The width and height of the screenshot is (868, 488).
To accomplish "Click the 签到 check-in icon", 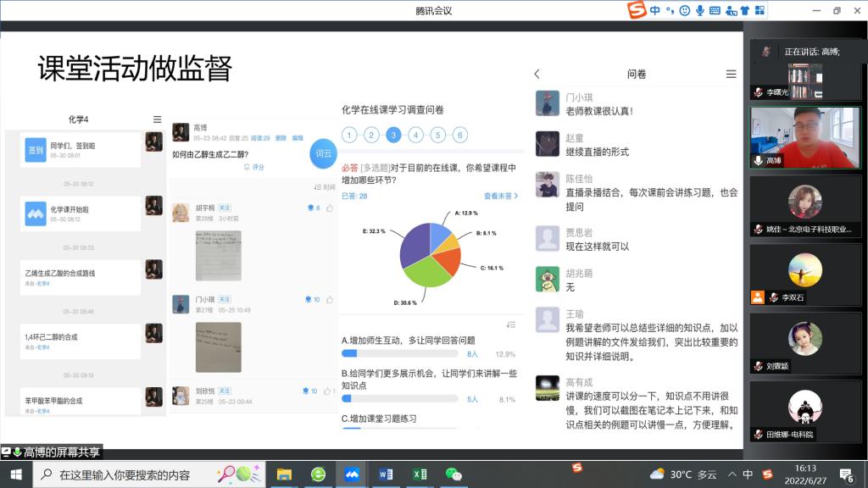I will (35, 149).
